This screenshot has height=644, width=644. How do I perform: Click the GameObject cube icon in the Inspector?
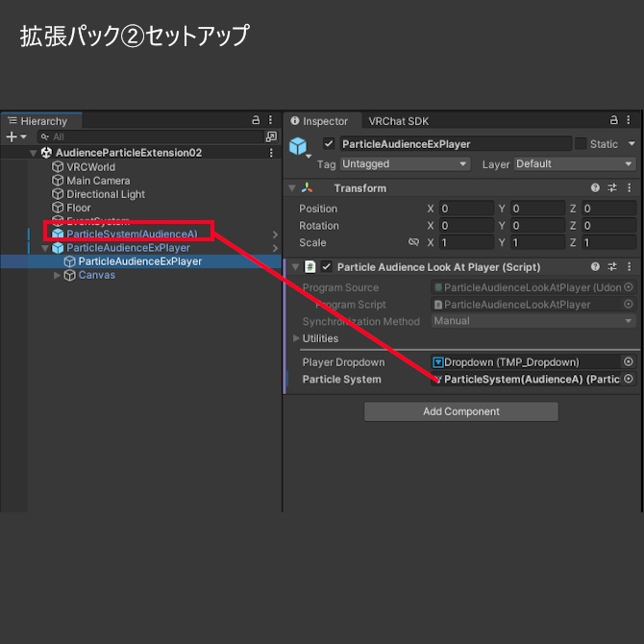click(298, 146)
